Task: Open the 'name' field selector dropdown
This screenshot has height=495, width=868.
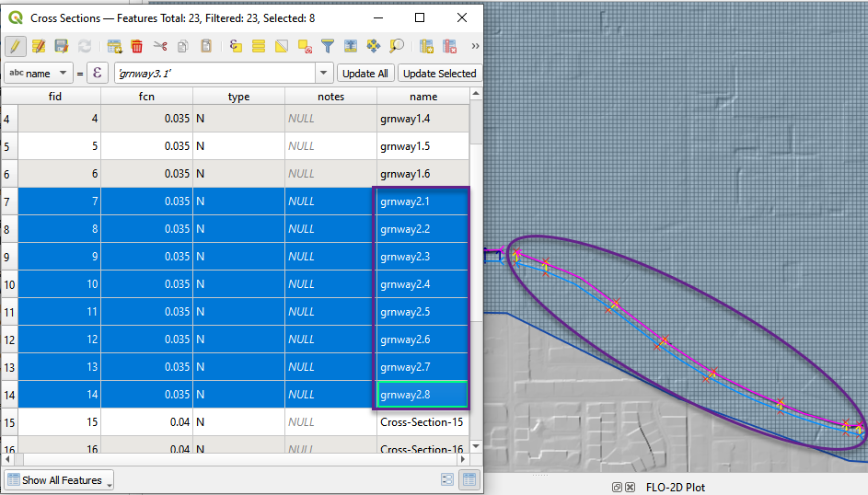Action: click(38, 74)
